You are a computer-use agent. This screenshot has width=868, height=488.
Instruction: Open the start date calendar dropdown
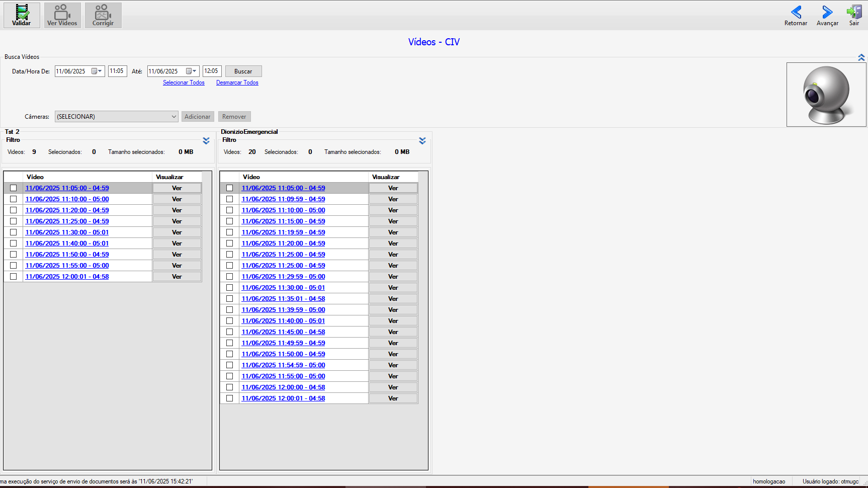pyautogui.click(x=97, y=71)
